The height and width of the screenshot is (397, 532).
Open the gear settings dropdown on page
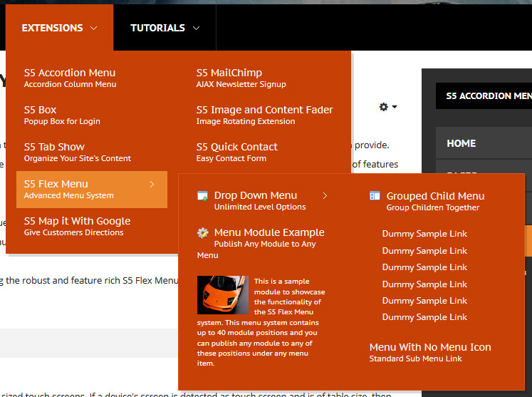387,107
